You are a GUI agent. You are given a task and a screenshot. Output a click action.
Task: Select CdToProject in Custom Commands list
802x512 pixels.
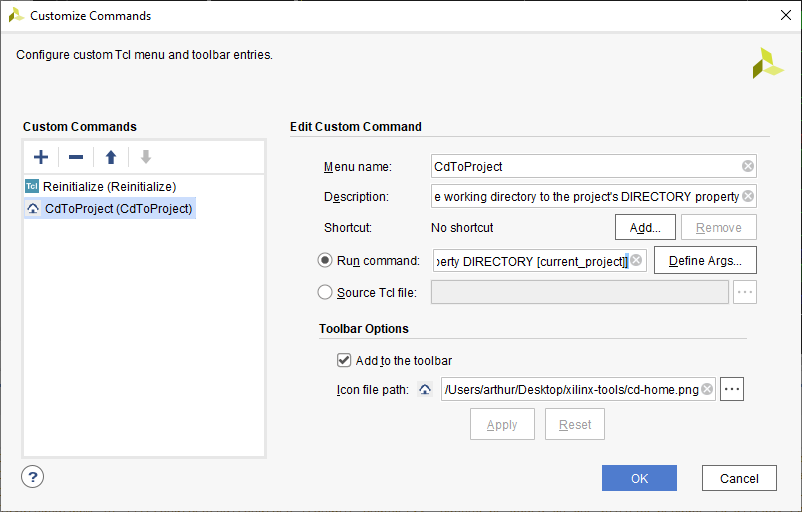click(x=118, y=209)
